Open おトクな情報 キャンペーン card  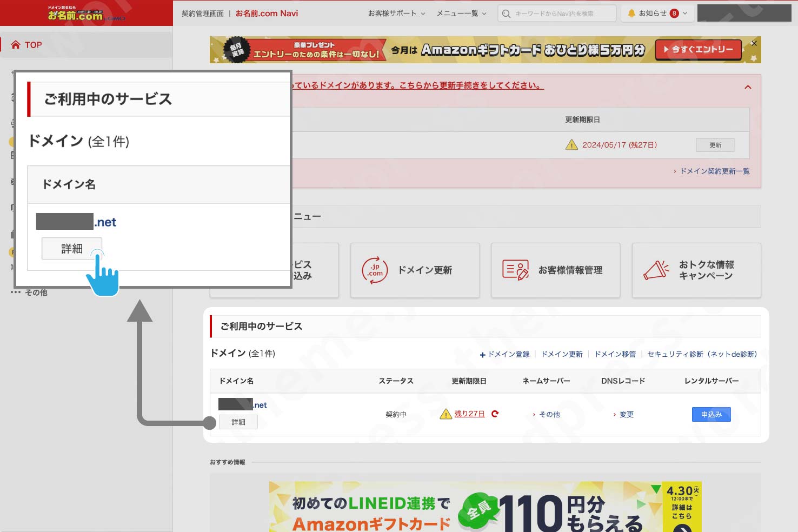pos(696,270)
